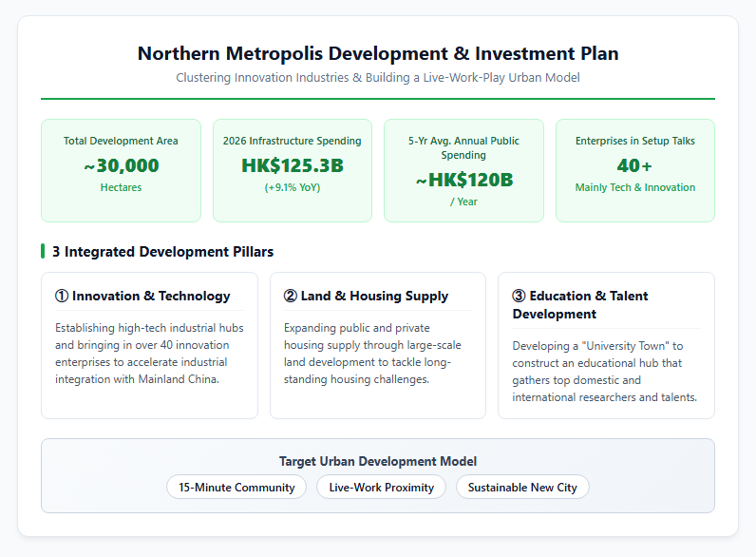Click the circled number one icon
The width and height of the screenshot is (756, 557).
click(62, 296)
